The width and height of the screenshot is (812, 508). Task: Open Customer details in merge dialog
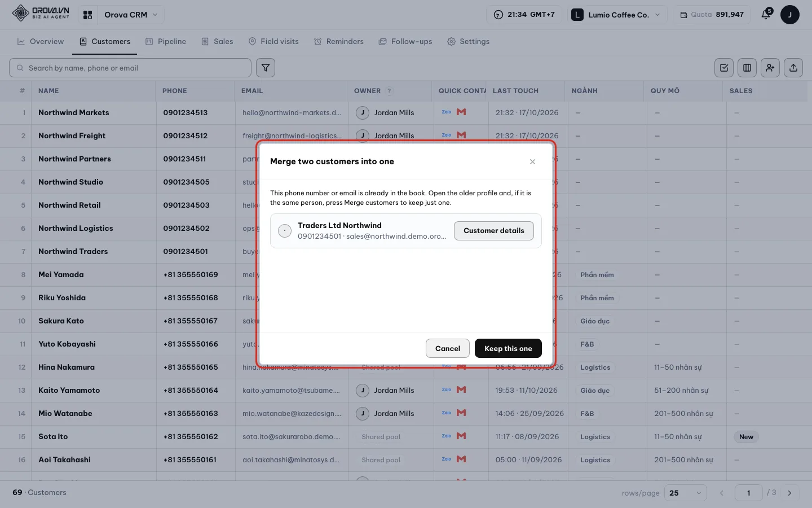494,231
